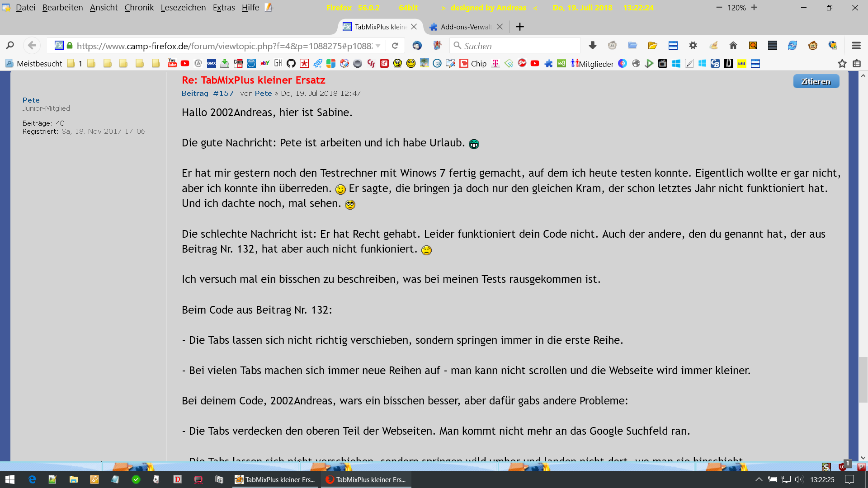Viewport: 868px width, 488px height.
Task: Click the GitHub bookmark icon
Action: [291, 63]
